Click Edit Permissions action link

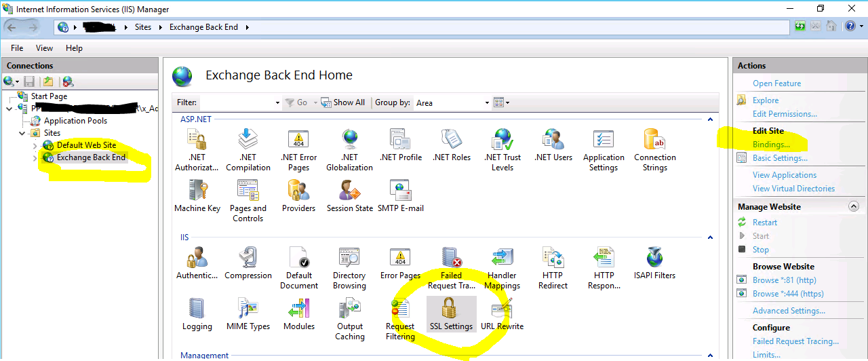tap(785, 114)
